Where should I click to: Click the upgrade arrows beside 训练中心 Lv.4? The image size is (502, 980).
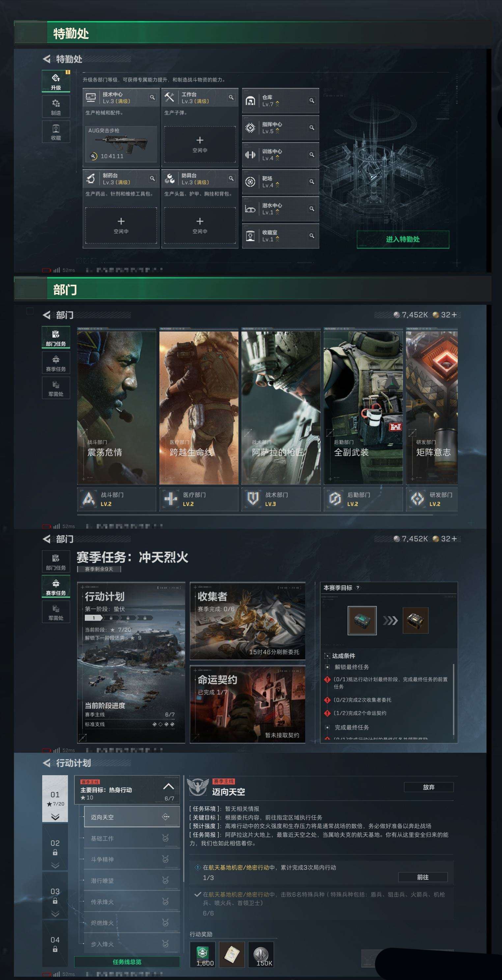pyautogui.click(x=277, y=158)
